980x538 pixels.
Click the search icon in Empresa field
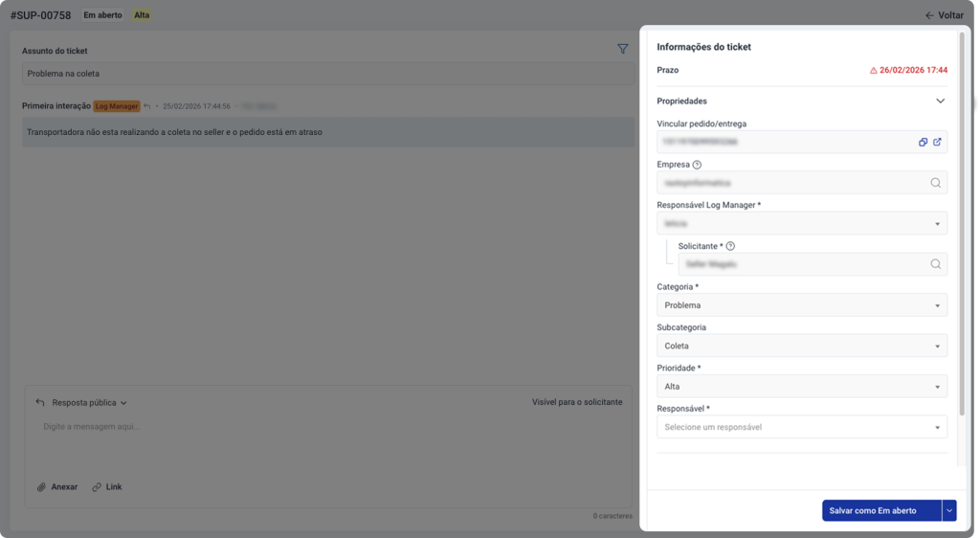(935, 183)
